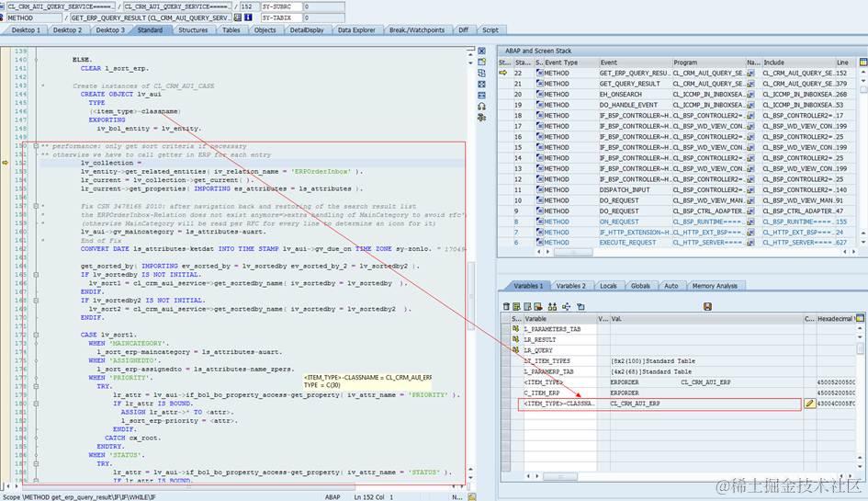The image size is (868, 501).
Task: Click the horizontal scrollbar of variables table
Action: pyautogui.click(x=559, y=476)
